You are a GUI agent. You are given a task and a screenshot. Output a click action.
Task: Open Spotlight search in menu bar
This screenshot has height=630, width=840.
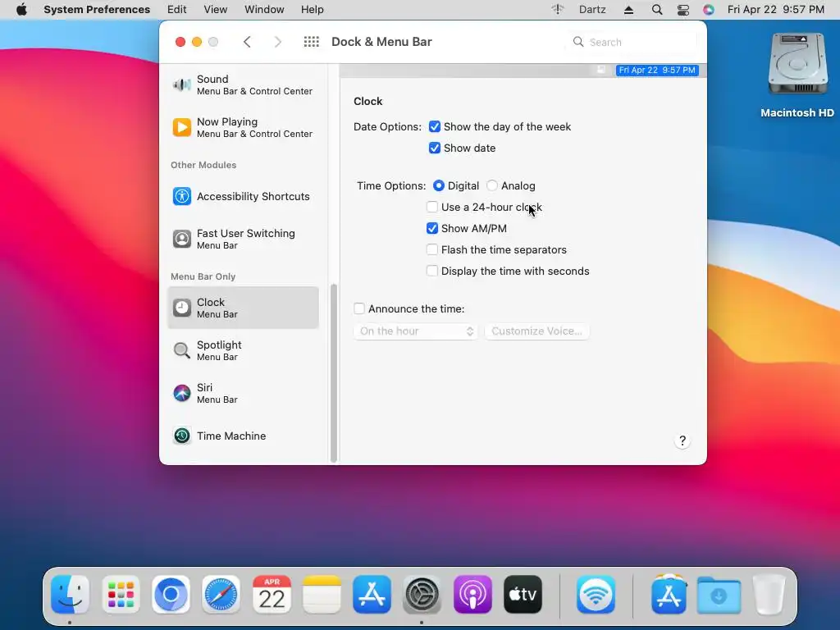(657, 10)
